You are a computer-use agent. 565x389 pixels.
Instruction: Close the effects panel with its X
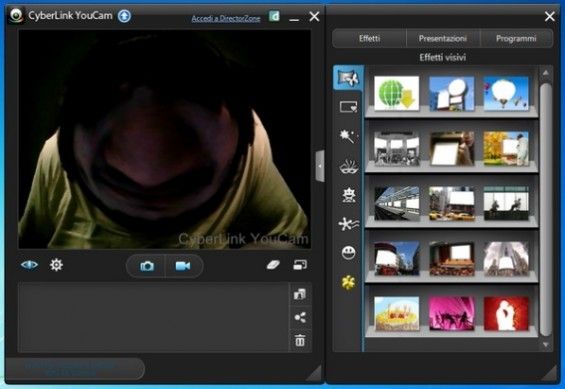click(550, 16)
